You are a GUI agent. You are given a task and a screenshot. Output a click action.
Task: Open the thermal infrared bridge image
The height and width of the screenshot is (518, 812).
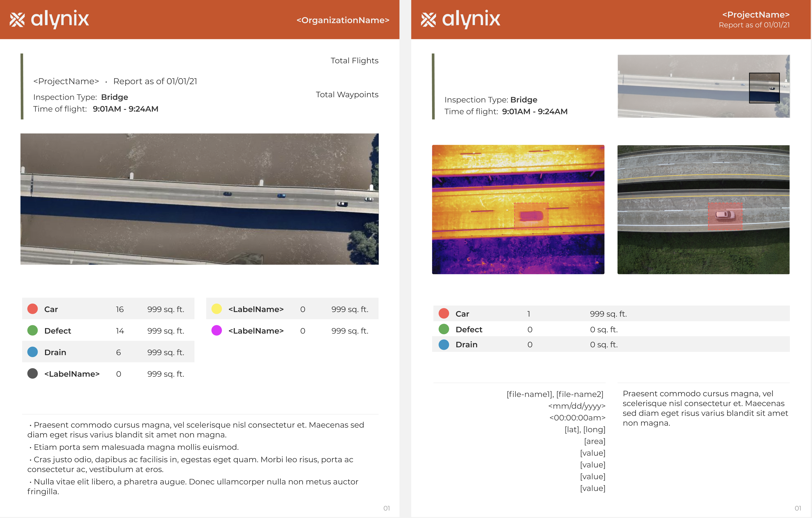pyautogui.click(x=518, y=209)
